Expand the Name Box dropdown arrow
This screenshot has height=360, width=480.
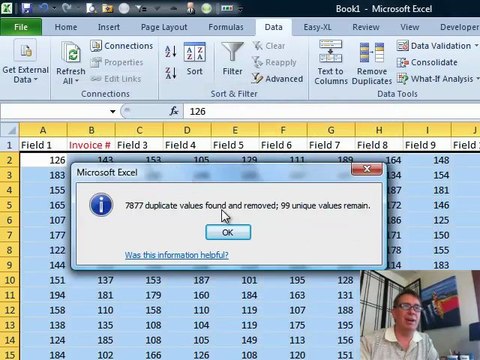pos(113,111)
